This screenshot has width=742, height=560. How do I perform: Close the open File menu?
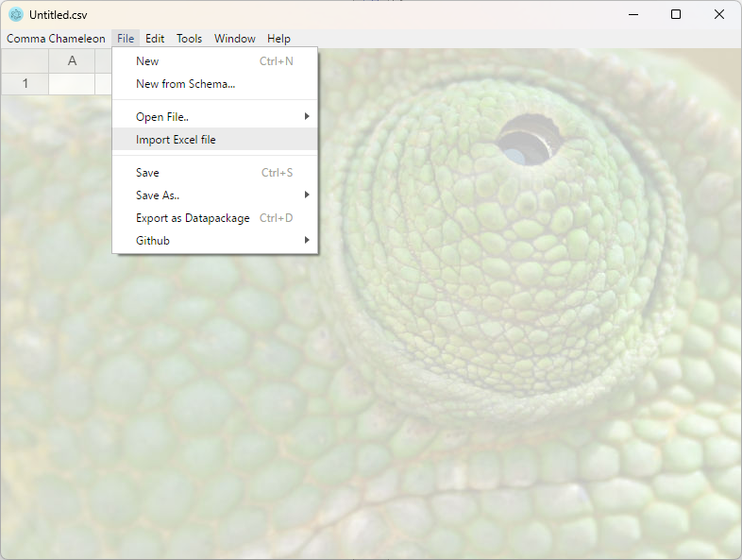click(126, 39)
